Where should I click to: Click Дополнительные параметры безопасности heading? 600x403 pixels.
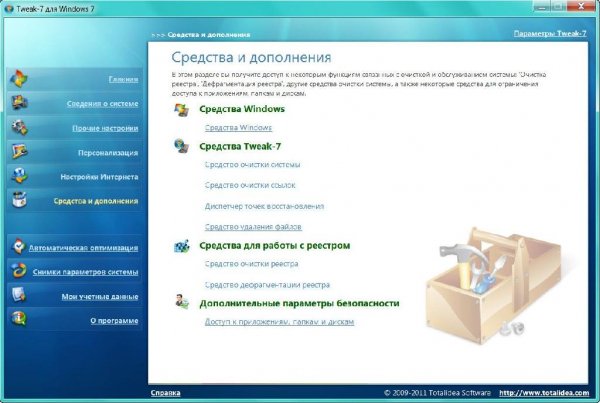click(x=299, y=303)
